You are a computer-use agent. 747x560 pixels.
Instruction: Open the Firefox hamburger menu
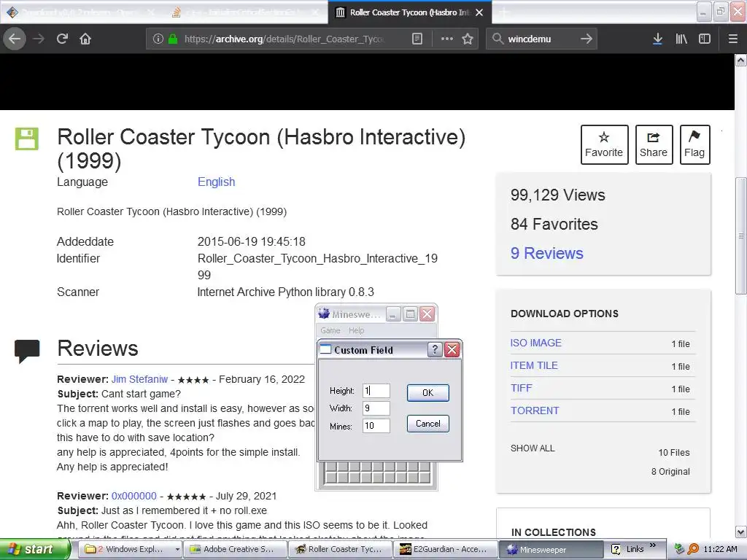pos(733,39)
